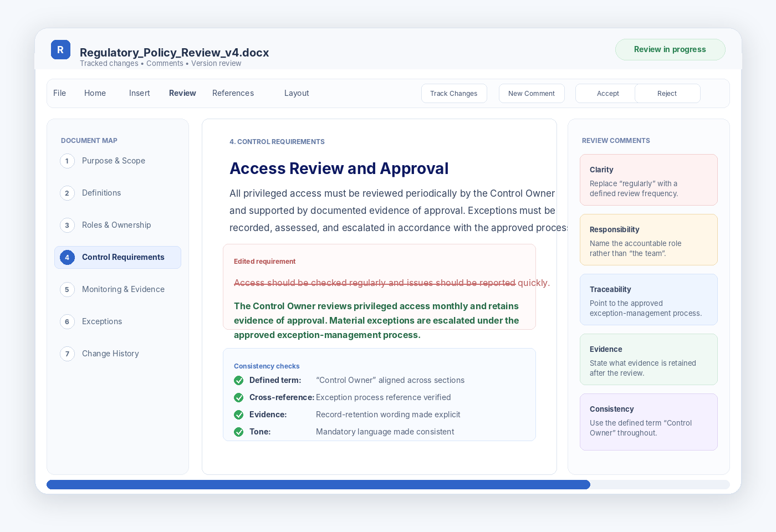Open the Responsibility review comment
Viewport: 776px width, 532px height.
point(649,240)
